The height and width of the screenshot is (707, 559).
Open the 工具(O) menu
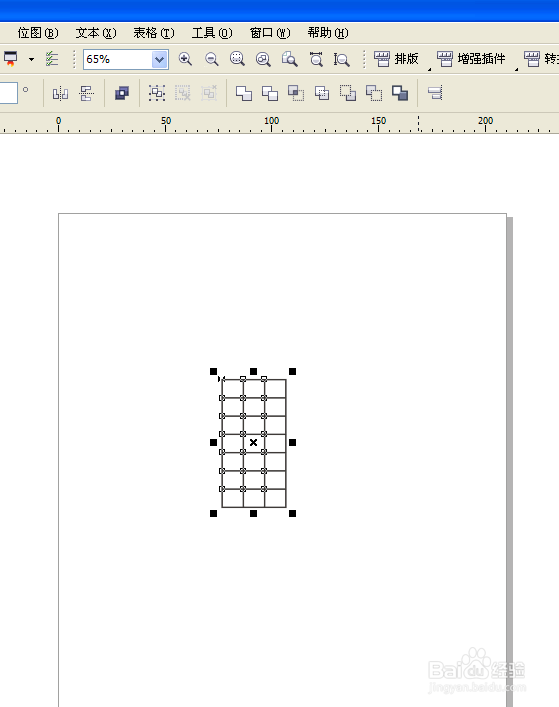coord(212,33)
